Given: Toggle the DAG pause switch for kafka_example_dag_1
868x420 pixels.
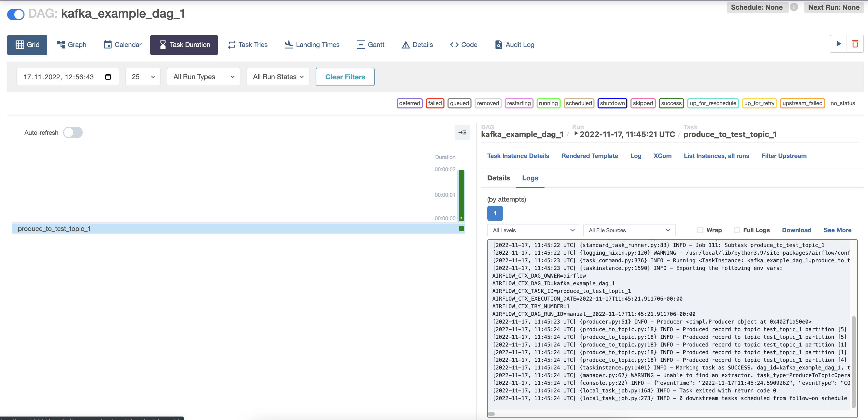Looking at the screenshot, I should 16,14.
